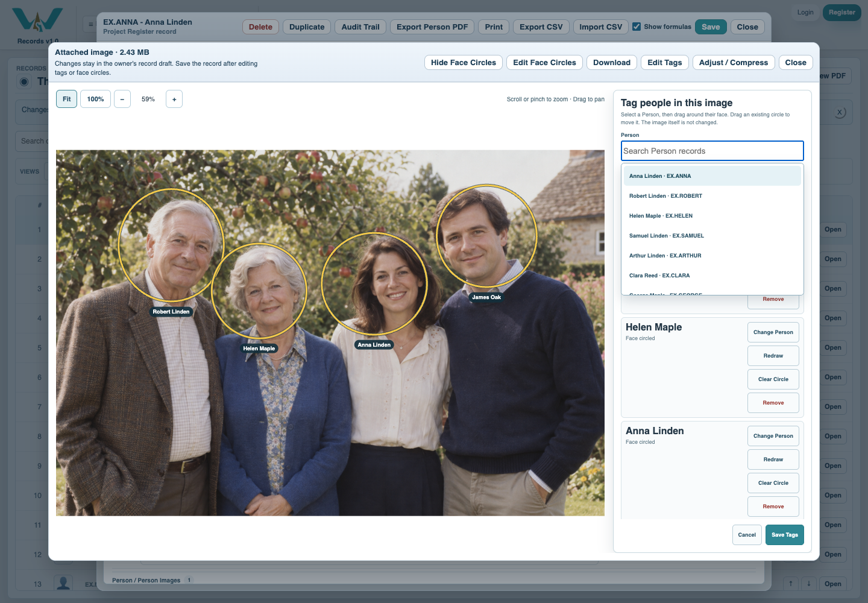
Task: Open the hamburger menu beside EX.ANNA title
Action: pos(90,25)
